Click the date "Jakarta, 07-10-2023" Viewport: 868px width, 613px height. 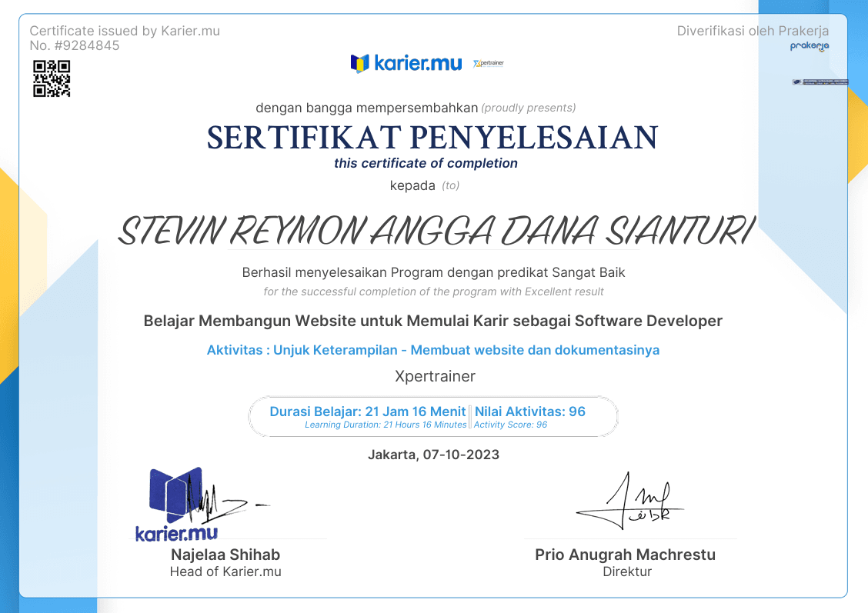(x=433, y=455)
